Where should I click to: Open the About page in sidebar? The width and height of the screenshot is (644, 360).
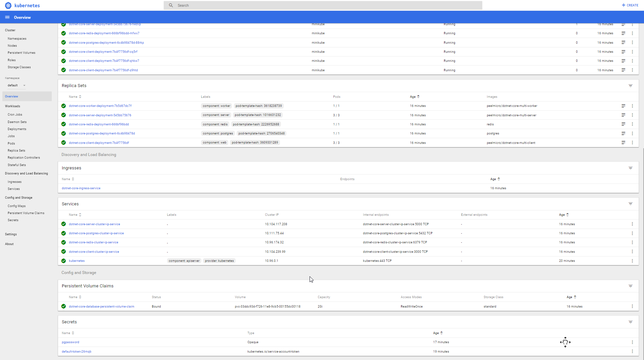pos(9,244)
